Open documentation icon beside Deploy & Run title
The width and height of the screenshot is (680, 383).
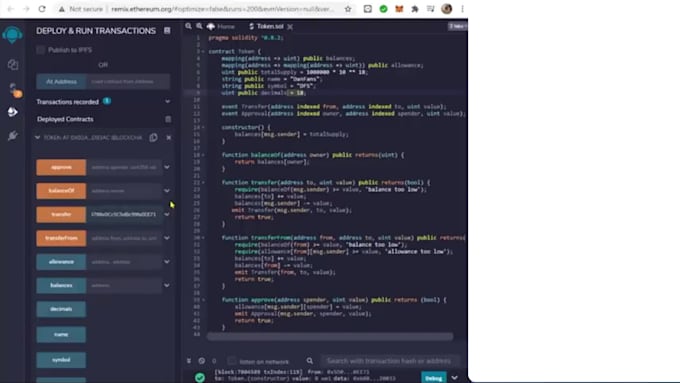[x=167, y=30]
